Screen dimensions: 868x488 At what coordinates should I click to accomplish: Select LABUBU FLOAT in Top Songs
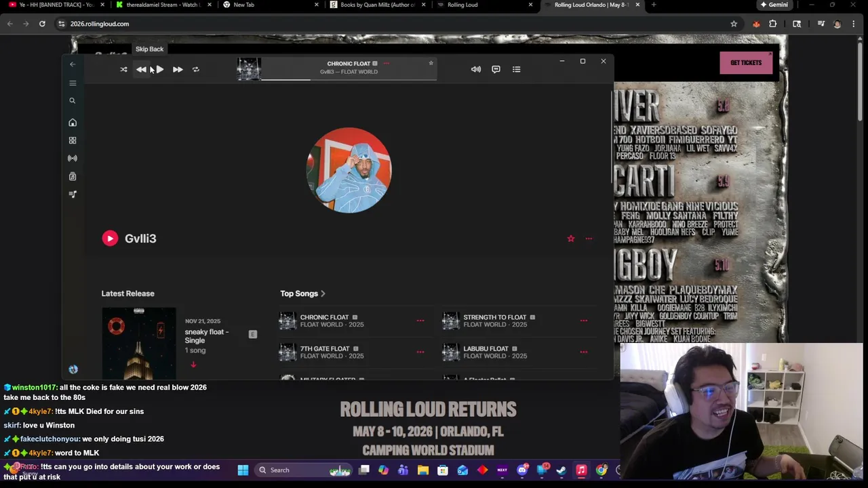point(486,348)
